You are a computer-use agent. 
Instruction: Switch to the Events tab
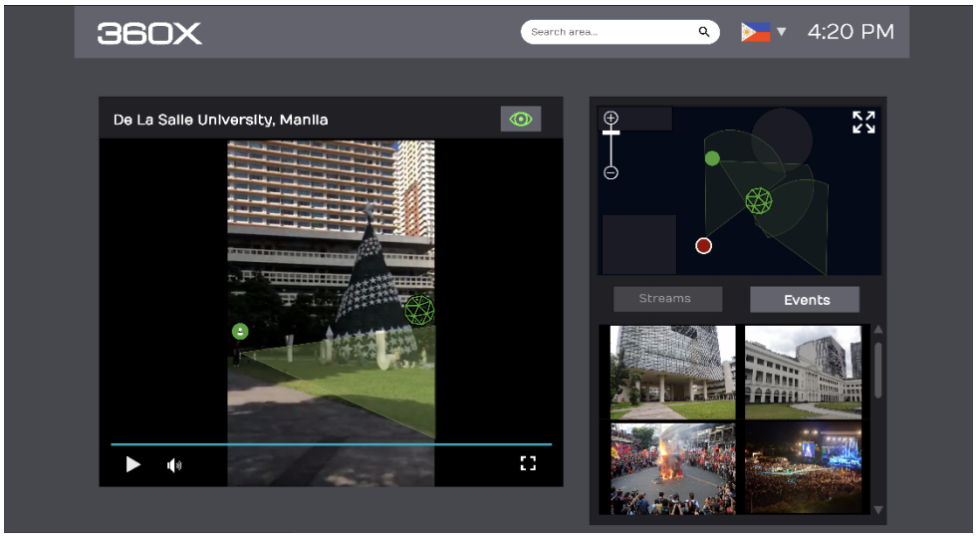[805, 300]
